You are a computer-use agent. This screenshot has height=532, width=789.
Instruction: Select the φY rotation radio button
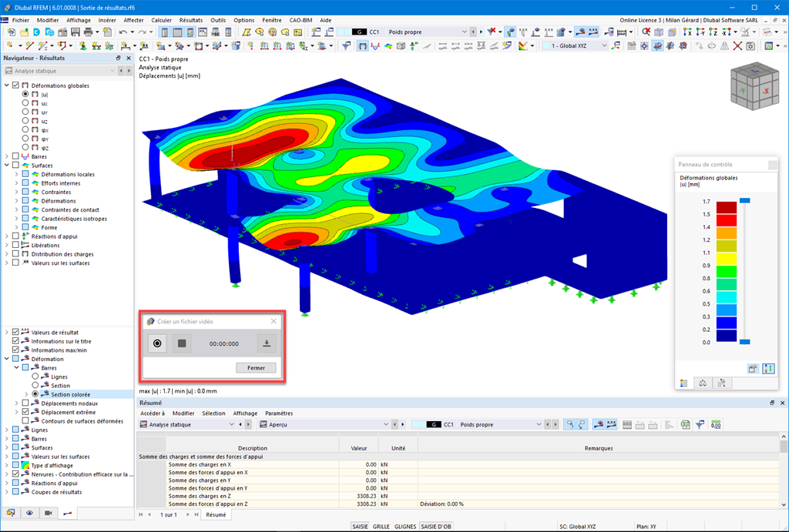(25, 139)
